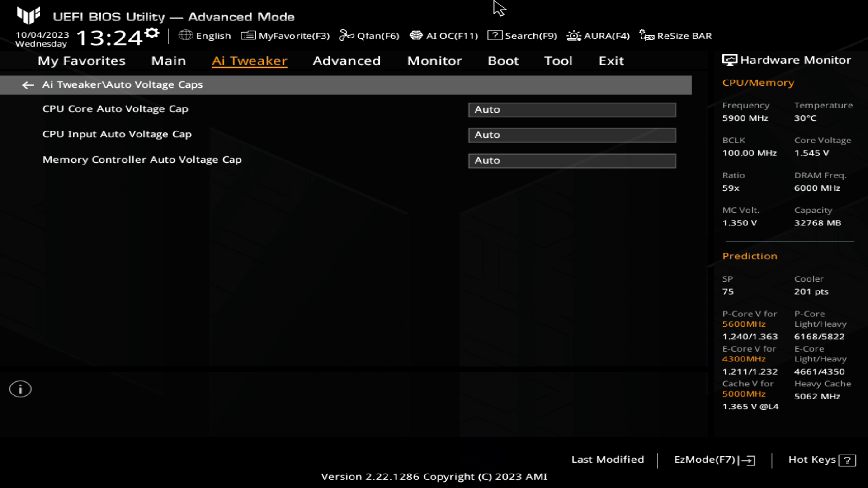The width and height of the screenshot is (868, 488).
Task: Click the 5062 MHz heavy cache value
Action: click(x=817, y=396)
